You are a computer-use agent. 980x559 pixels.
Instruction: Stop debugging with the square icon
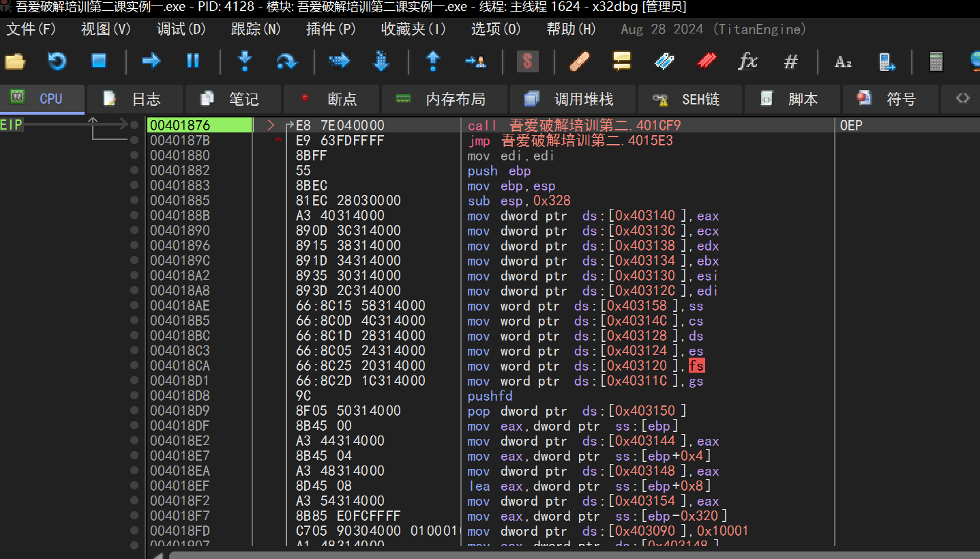click(x=99, y=61)
